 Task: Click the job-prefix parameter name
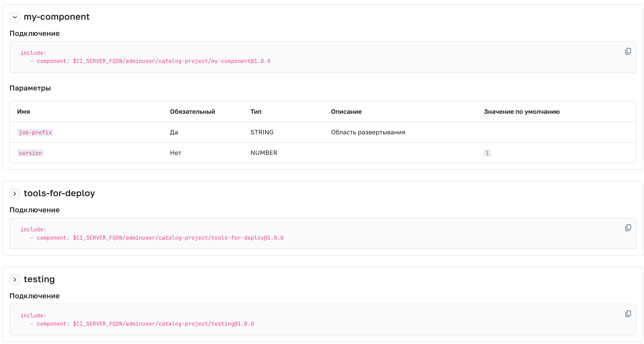35,133
